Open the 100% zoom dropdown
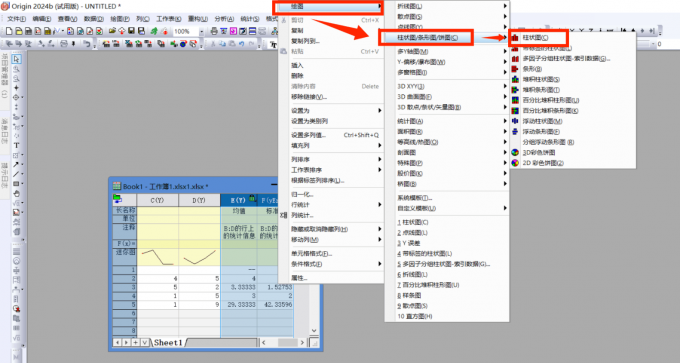The width and height of the screenshot is (680, 363). point(202,31)
